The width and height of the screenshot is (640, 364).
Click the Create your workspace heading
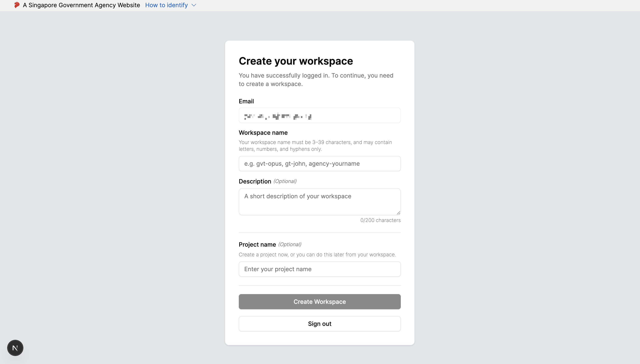(296, 61)
